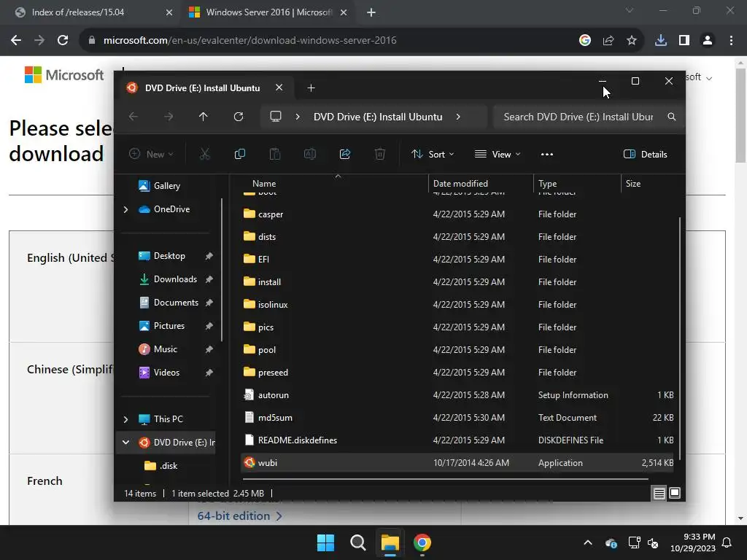Screen dimensions: 747x560
Task: Switch to details list view icon in status bar
Action: 659,494
